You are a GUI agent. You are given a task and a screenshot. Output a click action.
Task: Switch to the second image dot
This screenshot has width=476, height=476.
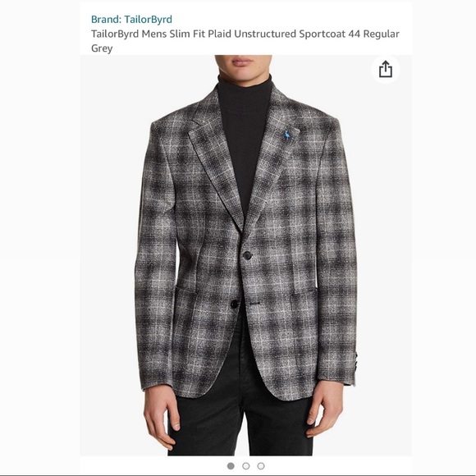[x=246, y=465]
